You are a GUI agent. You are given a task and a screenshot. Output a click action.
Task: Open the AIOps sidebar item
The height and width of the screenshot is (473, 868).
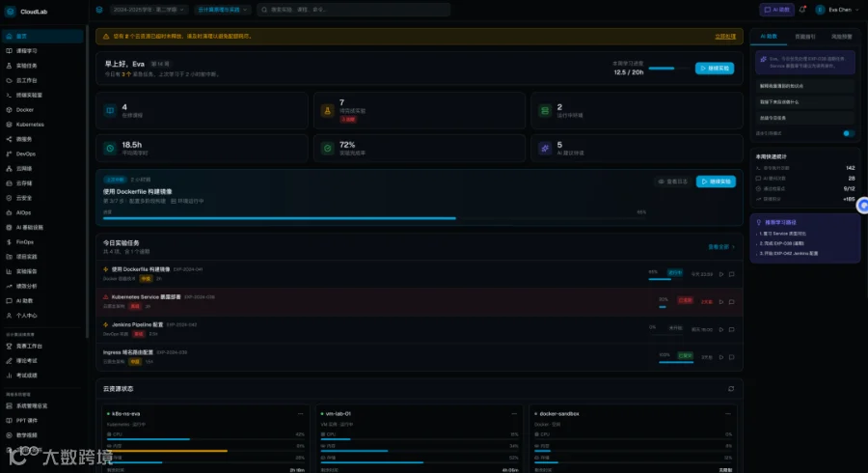(x=23, y=212)
